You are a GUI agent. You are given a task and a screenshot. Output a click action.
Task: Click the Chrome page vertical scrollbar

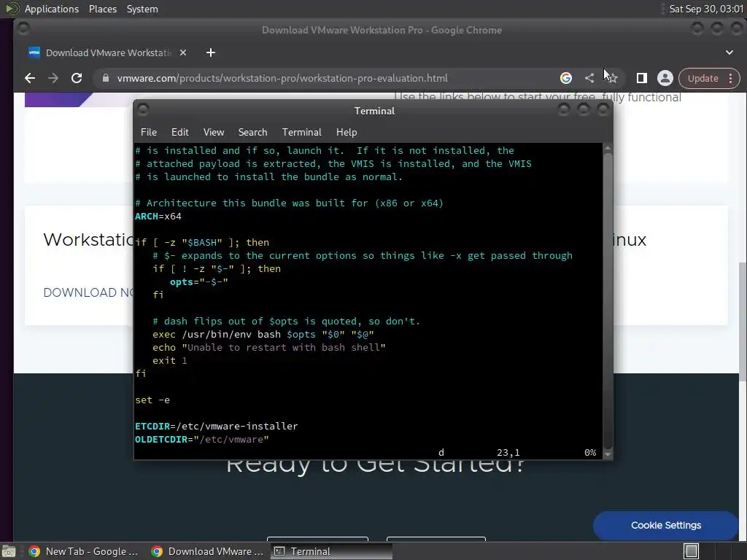742,322
